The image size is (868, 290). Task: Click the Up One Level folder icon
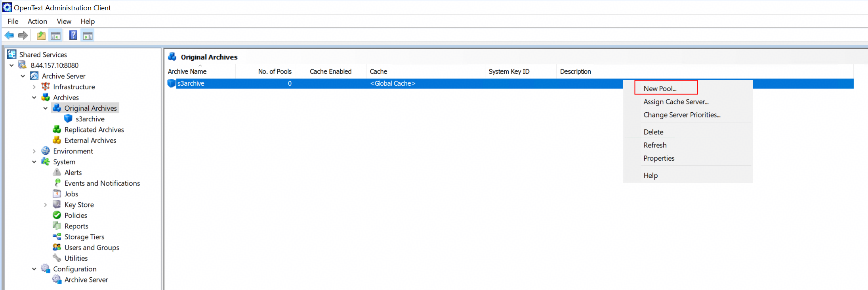coord(41,36)
